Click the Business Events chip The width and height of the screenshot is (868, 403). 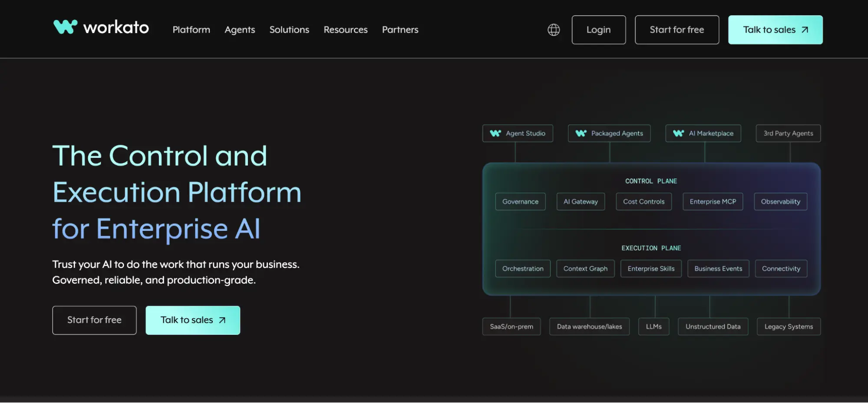click(x=719, y=269)
